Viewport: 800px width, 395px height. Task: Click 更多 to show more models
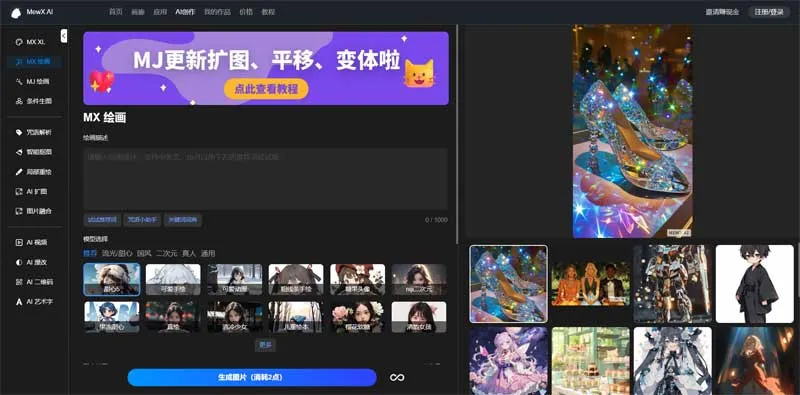265,345
